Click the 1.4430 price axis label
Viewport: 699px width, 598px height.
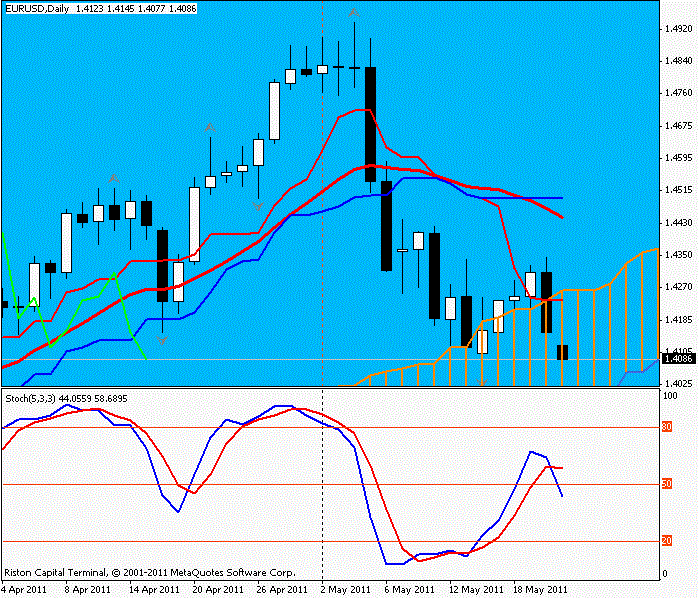pos(678,223)
